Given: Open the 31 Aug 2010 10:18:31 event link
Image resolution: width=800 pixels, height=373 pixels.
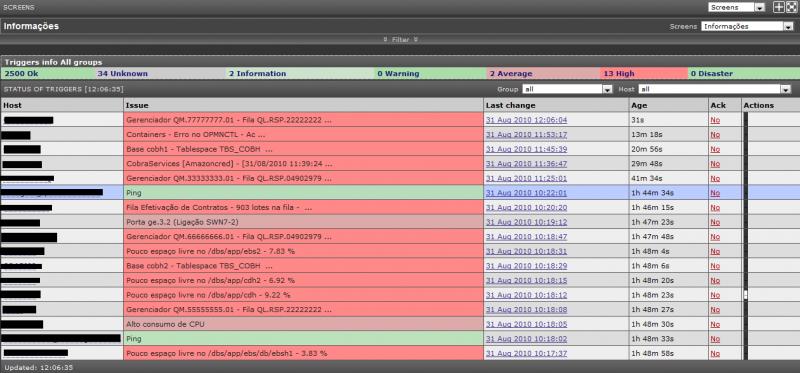Looking at the screenshot, I should pyautogui.click(x=526, y=252).
